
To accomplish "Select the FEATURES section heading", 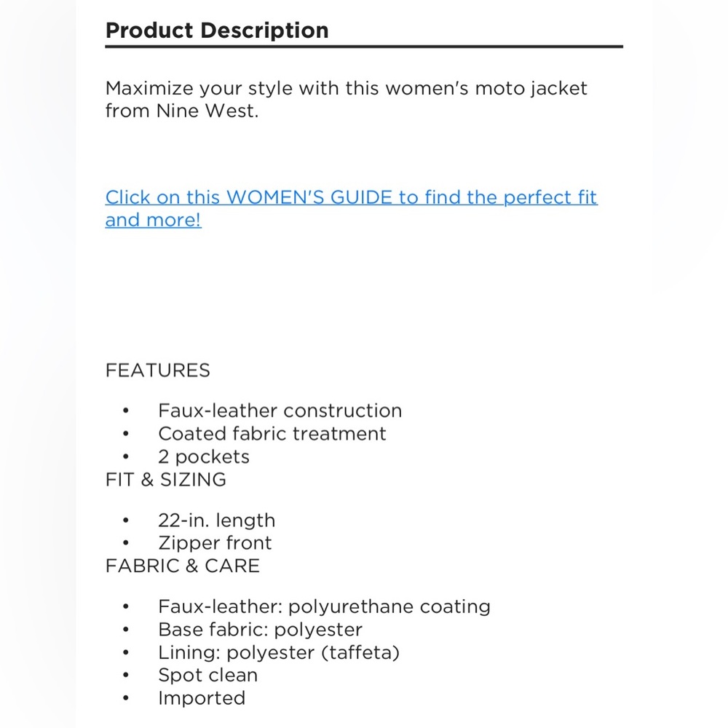I will (x=157, y=371).
